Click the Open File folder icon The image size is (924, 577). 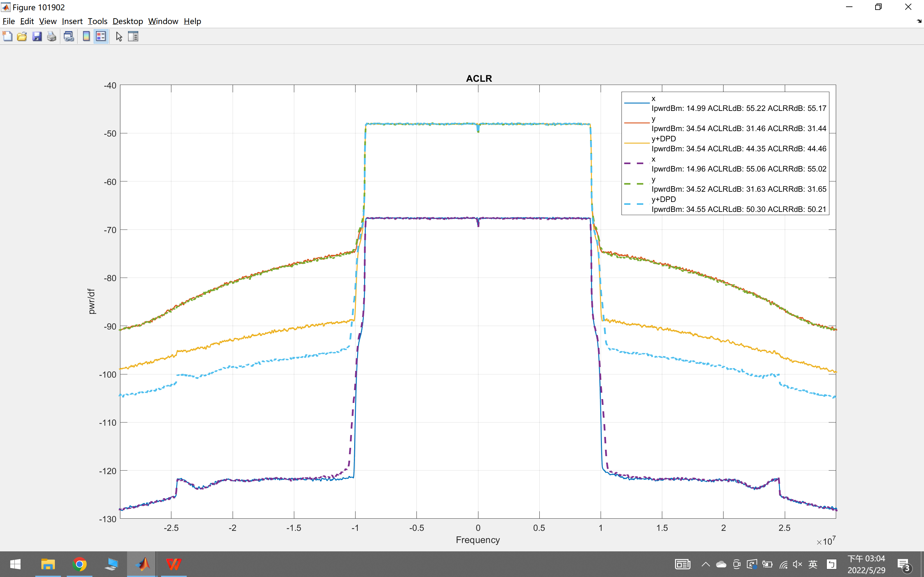[x=22, y=37]
